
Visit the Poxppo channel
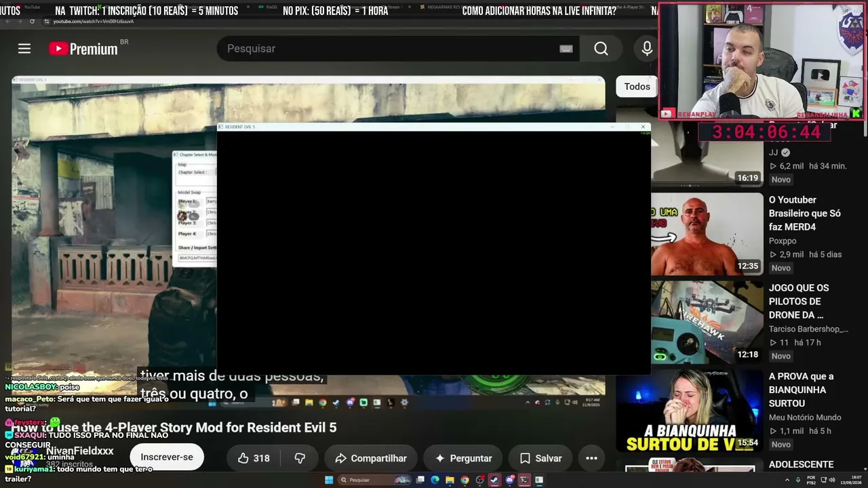(783, 241)
